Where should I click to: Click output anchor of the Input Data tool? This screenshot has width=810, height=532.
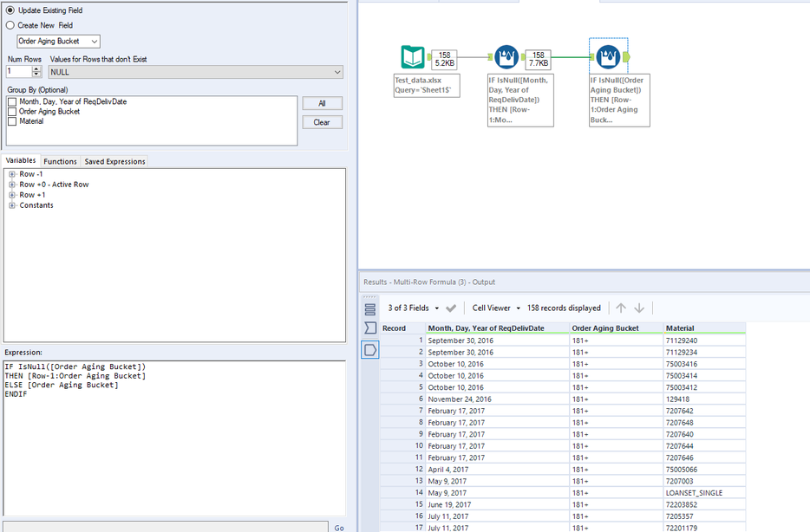tap(428, 57)
